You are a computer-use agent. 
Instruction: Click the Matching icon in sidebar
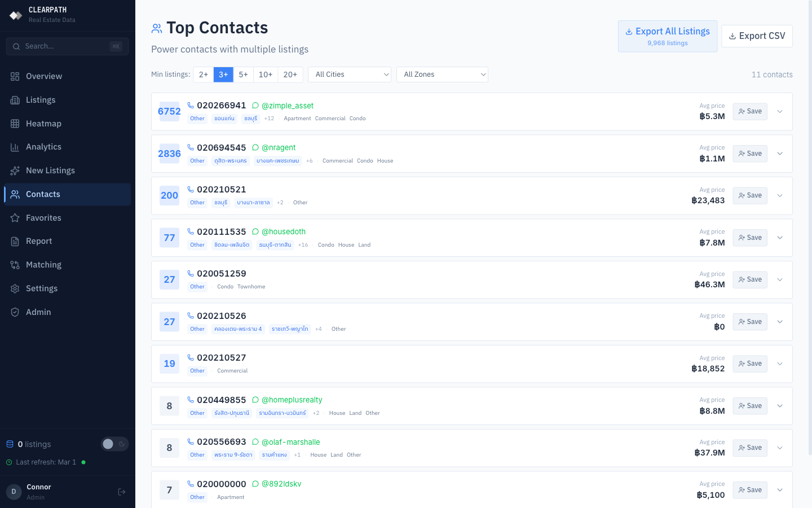point(15,265)
